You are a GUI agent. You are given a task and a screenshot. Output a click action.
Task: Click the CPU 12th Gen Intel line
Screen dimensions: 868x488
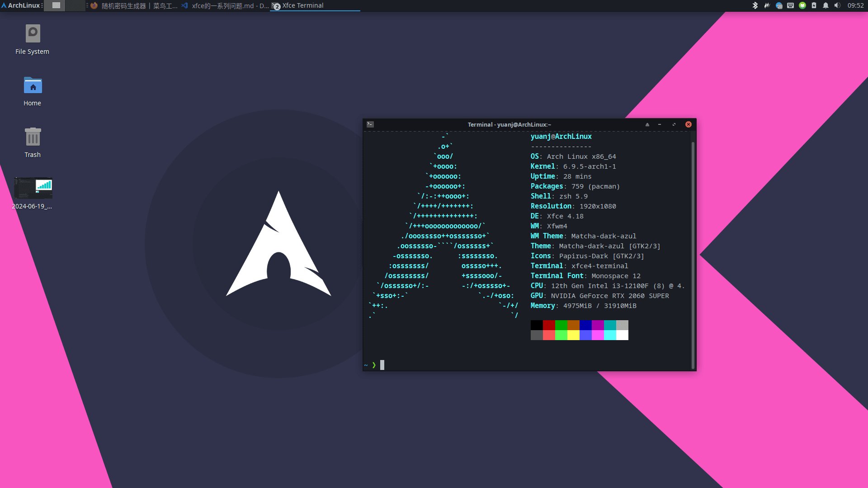click(x=608, y=286)
